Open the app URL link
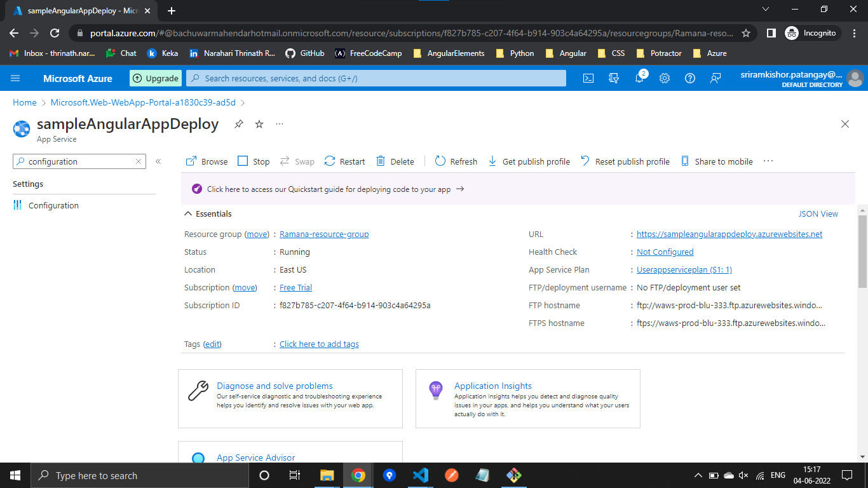 point(729,234)
